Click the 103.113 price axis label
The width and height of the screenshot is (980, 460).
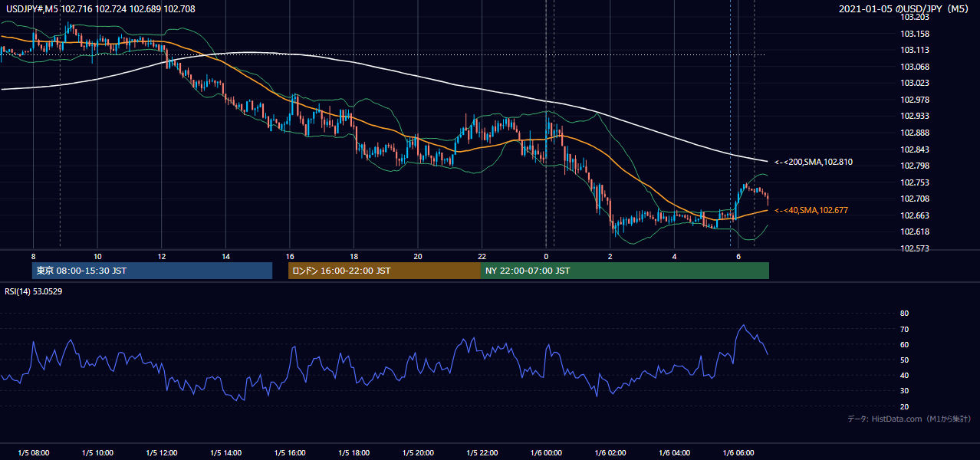click(915, 50)
